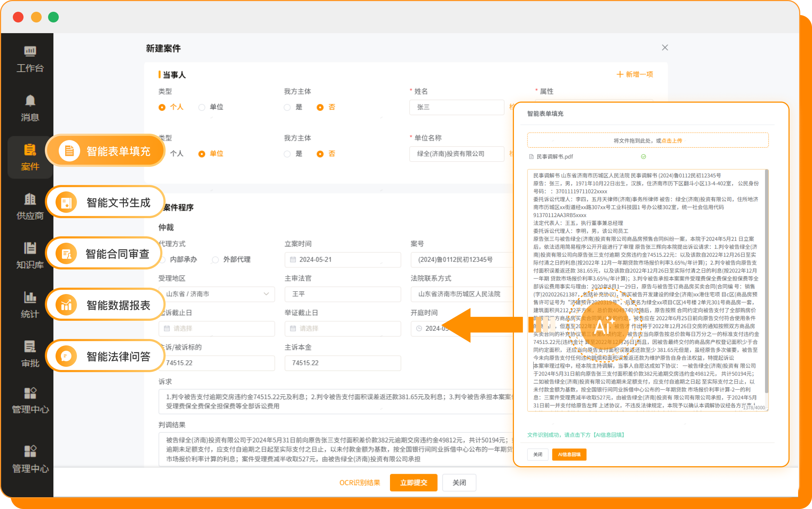Screen dimensions: 812x509
Task: Click the 立即提交 submit button
Action: coord(413,483)
